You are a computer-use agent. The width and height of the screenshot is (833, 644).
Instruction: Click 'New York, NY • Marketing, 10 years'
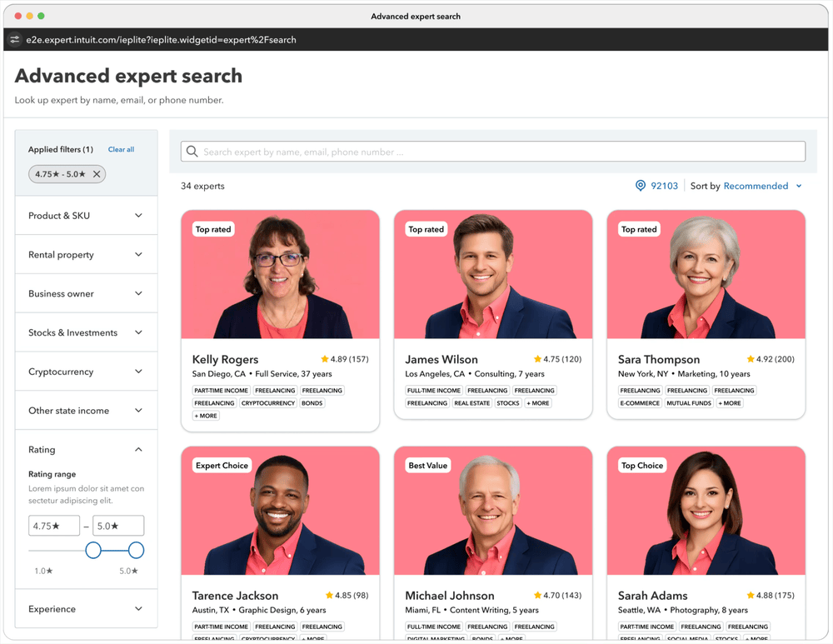coord(684,373)
